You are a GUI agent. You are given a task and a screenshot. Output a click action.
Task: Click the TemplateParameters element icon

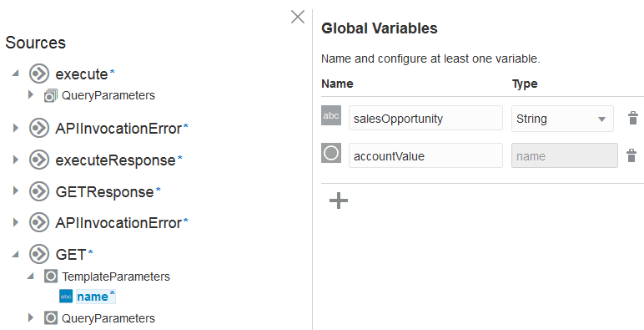(x=51, y=277)
